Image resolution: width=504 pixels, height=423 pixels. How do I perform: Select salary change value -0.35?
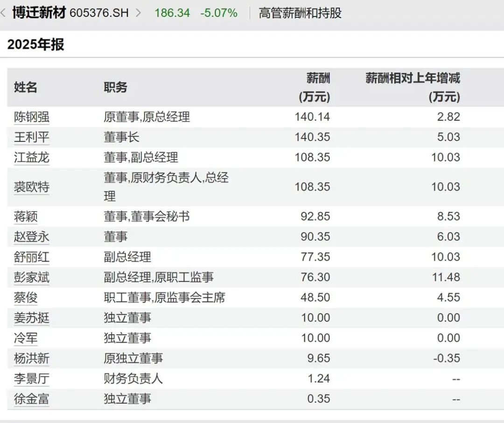tap(447, 358)
